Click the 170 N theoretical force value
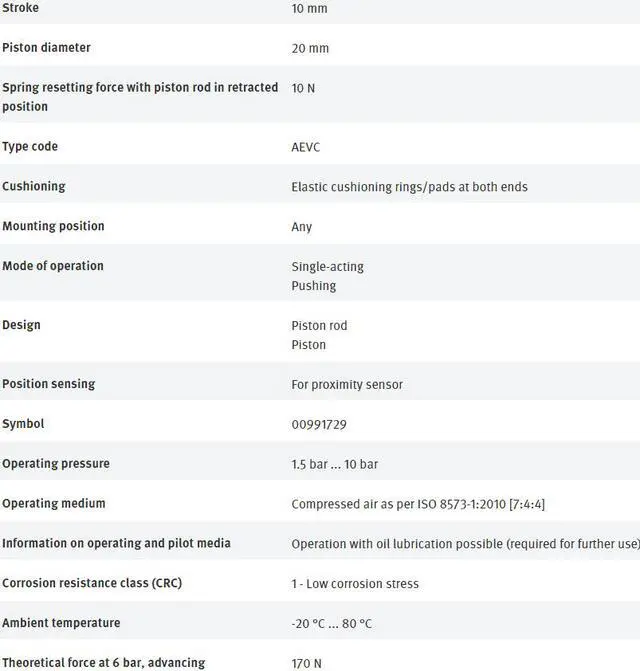The width and height of the screenshot is (640, 671). (307, 662)
